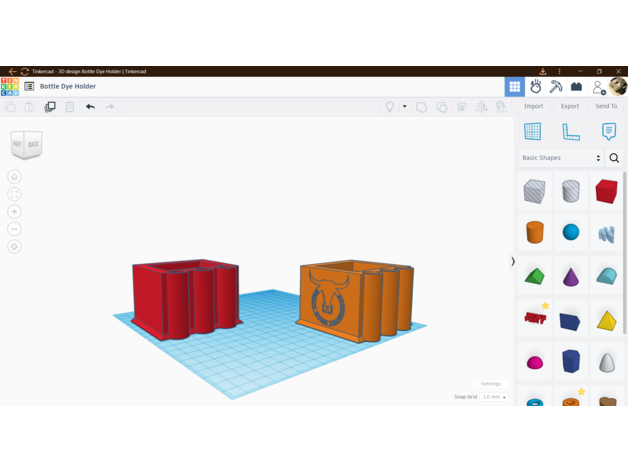This screenshot has width=628, height=472.
Task: Zoom in with the plus icon
Action: tap(14, 212)
